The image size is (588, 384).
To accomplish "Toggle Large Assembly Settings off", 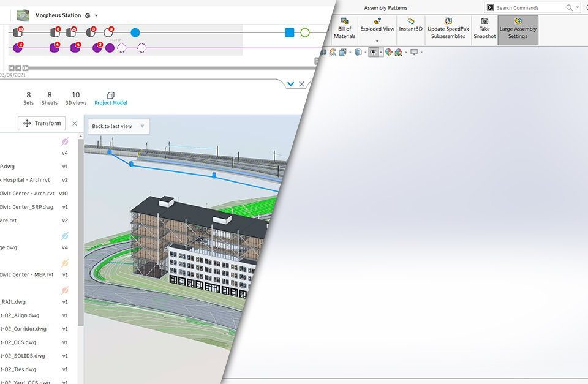I will pos(518,30).
